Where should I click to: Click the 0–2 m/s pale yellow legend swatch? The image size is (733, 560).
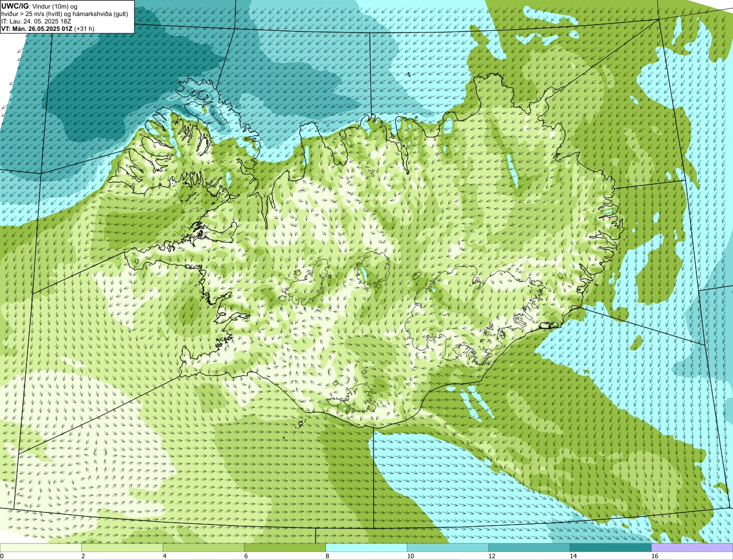pyautogui.click(x=41, y=547)
